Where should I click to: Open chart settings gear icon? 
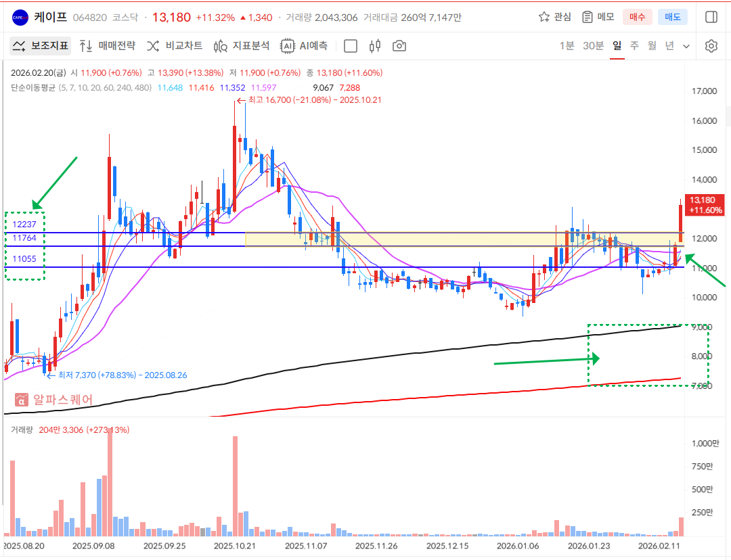(x=711, y=46)
